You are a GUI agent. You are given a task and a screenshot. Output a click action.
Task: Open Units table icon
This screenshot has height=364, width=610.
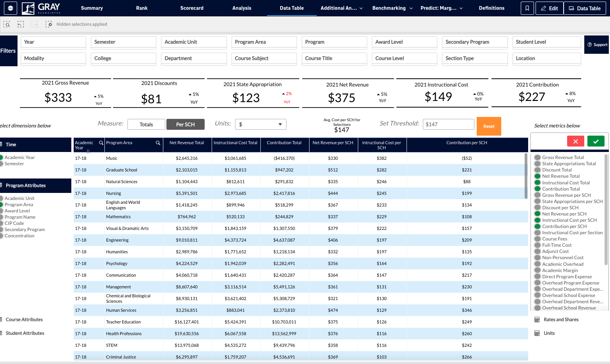coord(537,333)
